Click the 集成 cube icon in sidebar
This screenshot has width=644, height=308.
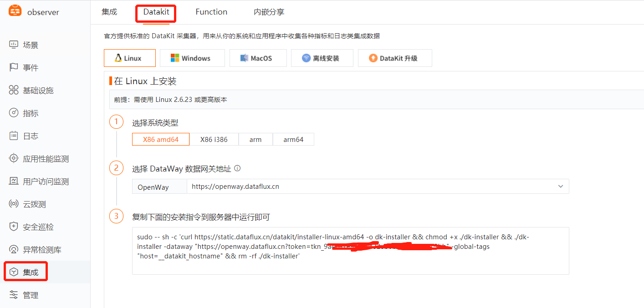click(x=14, y=272)
